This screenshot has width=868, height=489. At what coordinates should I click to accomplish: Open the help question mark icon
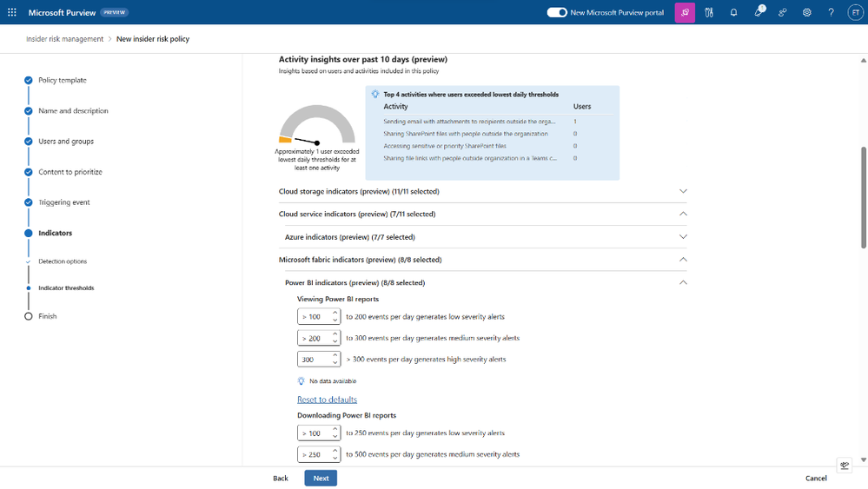pos(831,12)
